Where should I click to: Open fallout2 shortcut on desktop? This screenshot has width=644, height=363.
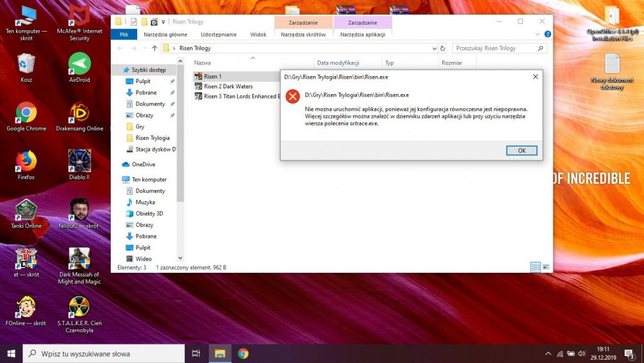(79, 214)
